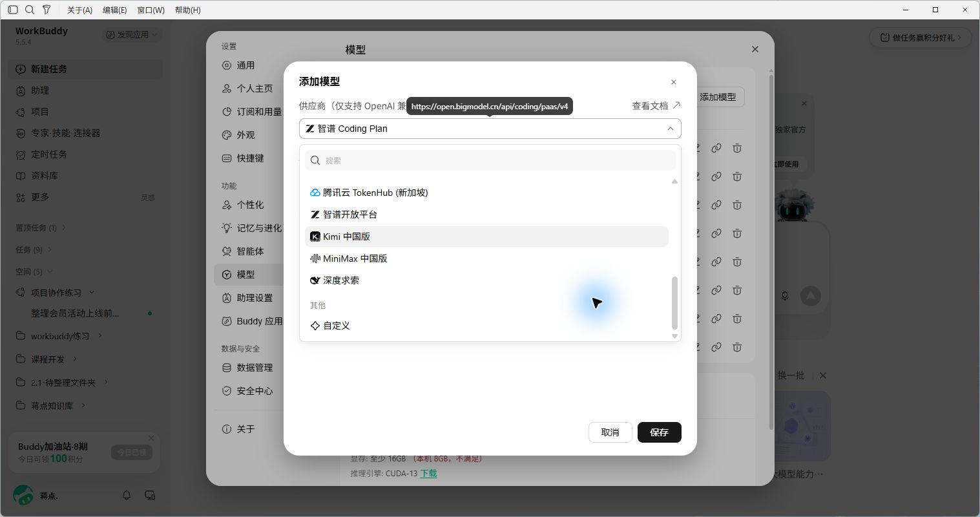The image size is (980, 517).
Task: Click 做任务赢积分好礼 button
Action: [921, 37]
